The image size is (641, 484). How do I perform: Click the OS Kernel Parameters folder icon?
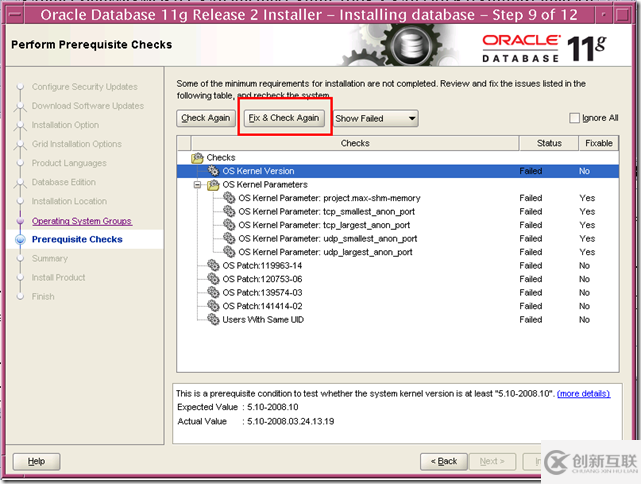point(213,185)
